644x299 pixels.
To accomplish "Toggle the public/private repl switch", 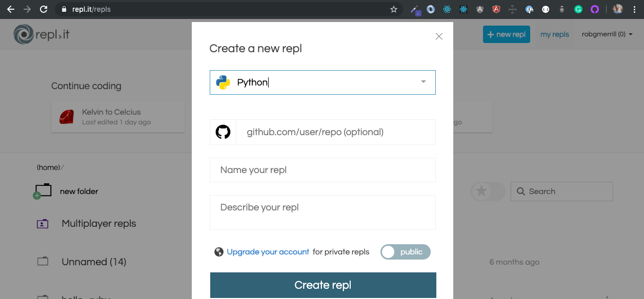I will coord(406,252).
